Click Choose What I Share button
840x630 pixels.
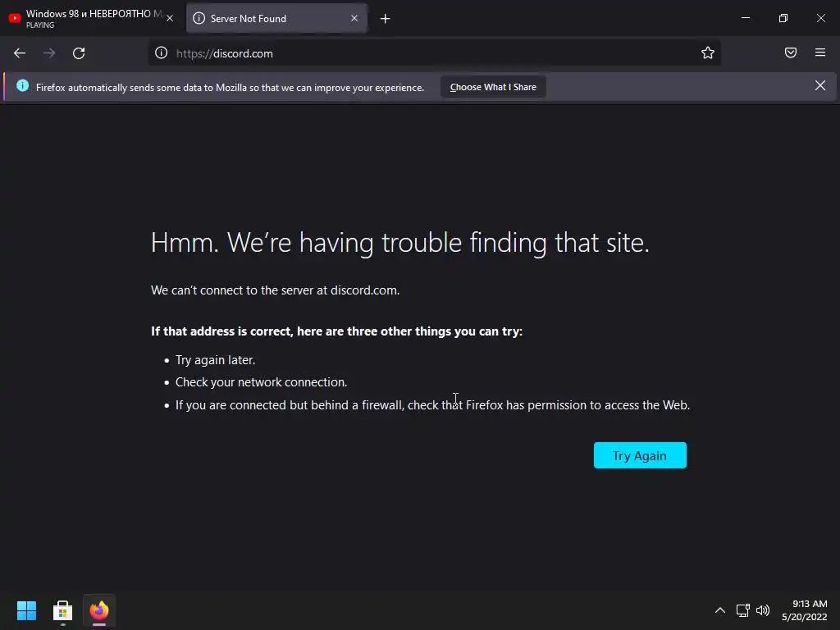coord(493,87)
